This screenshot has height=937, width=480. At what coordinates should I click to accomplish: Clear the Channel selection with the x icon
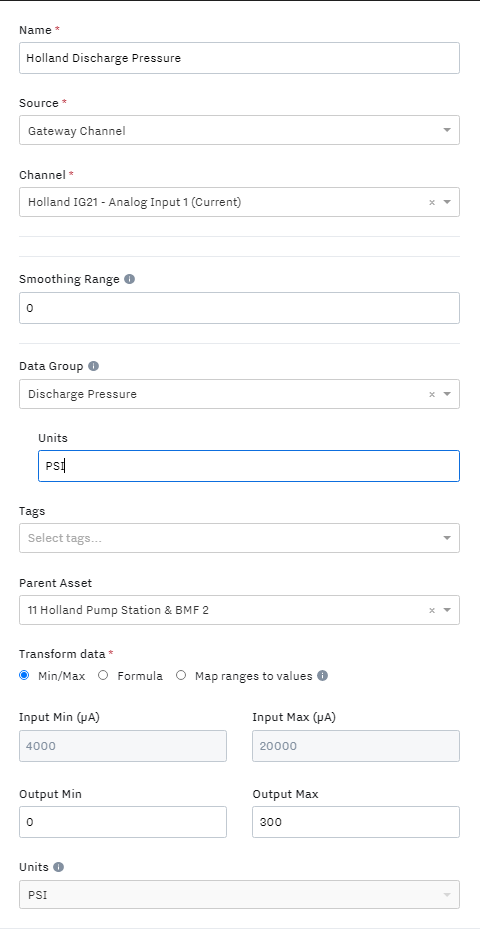[432, 203]
